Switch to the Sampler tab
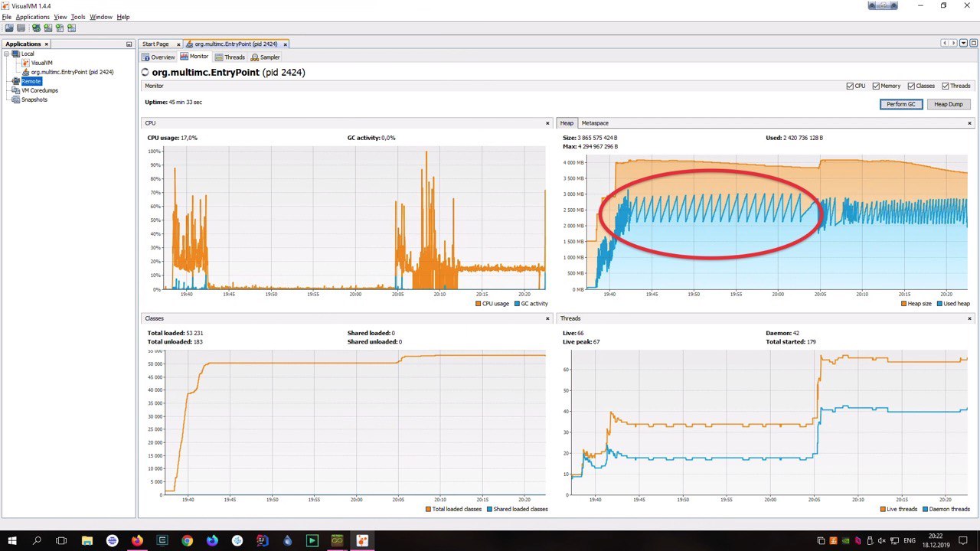980x551 pixels. 266,57
